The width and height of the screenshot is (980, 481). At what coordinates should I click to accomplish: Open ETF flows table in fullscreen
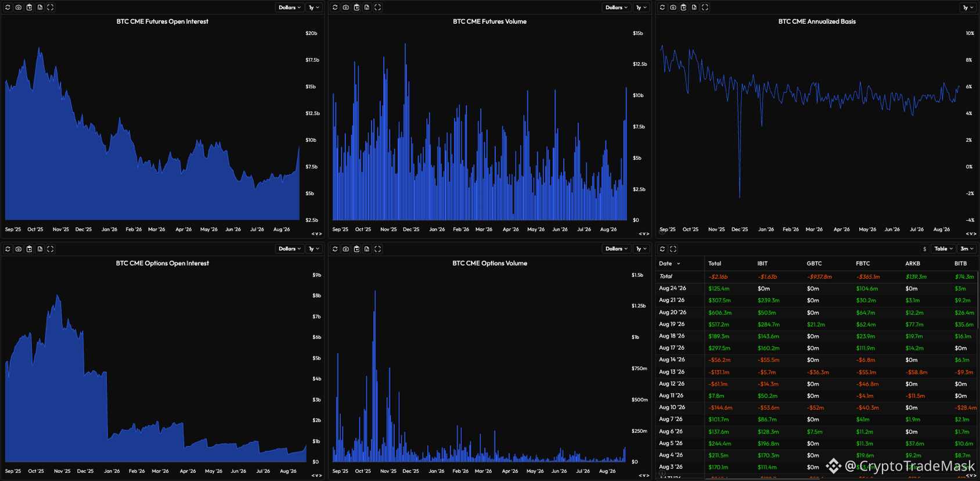tap(673, 249)
